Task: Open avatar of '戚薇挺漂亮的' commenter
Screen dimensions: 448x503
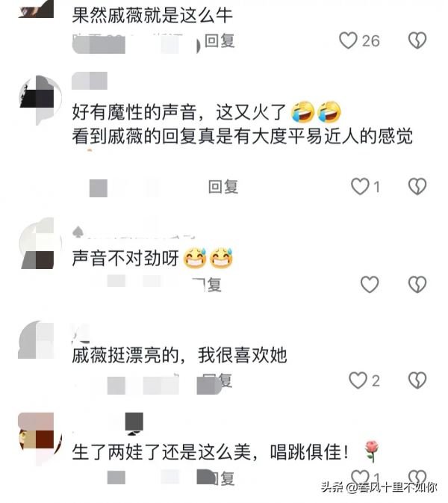Action: [x=36, y=340]
